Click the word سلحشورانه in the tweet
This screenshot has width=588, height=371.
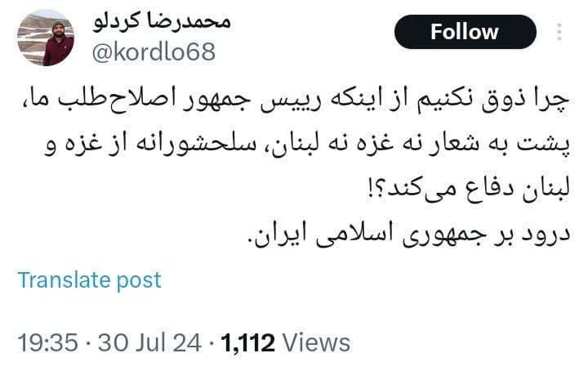[x=195, y=145]
